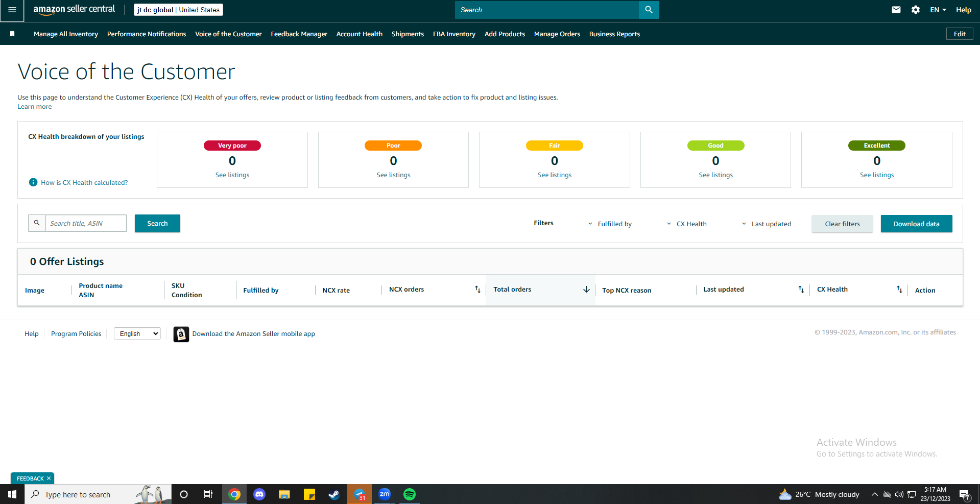The width and height of the screenshot is (980, 504).
Task: Click the Amazon Seller app icon in footer
Action: (x=181, y=334)
